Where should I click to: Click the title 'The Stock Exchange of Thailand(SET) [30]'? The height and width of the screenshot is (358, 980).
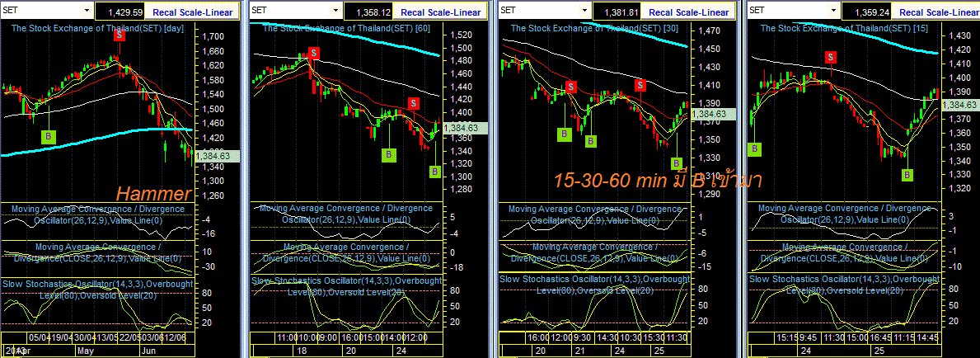pyautogui.click(x=593, y=29)
